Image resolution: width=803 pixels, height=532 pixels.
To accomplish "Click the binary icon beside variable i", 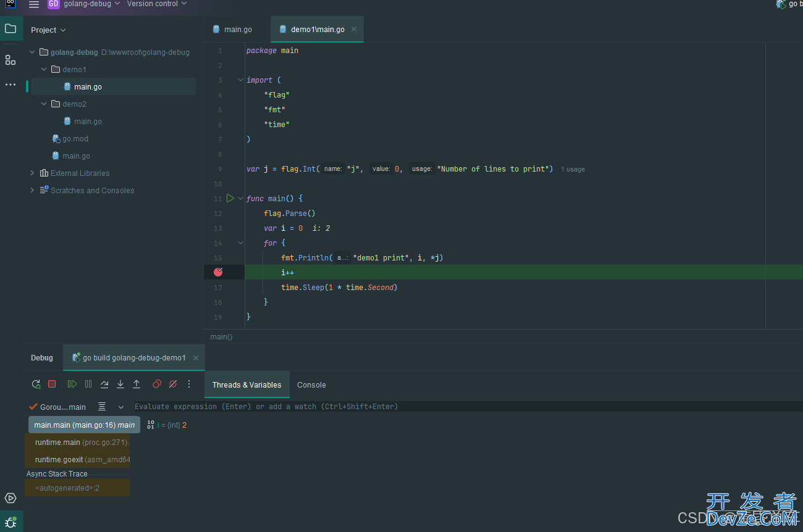I will tap(151, 425).
